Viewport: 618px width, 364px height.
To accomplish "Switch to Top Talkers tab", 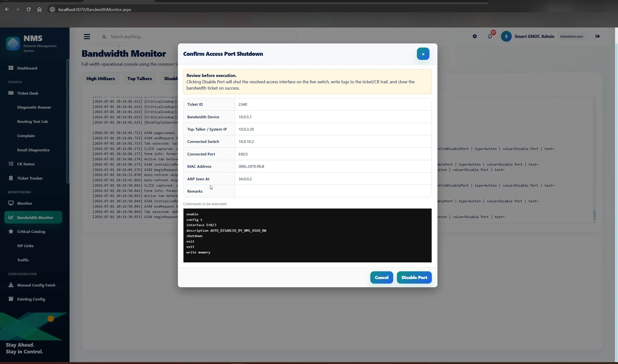I will pos(139,78).
